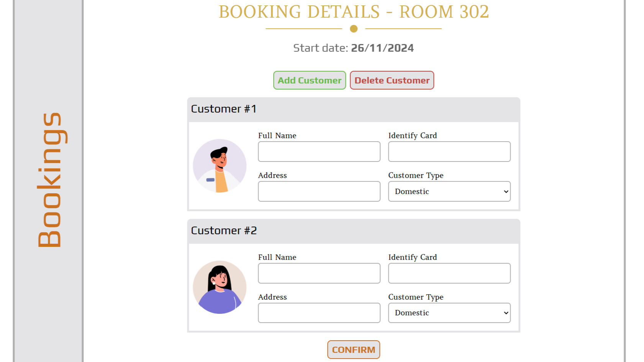Click the male customer avatar icon
The width and height of the screenshot is (644, 362).
click(x=220, y=165)
